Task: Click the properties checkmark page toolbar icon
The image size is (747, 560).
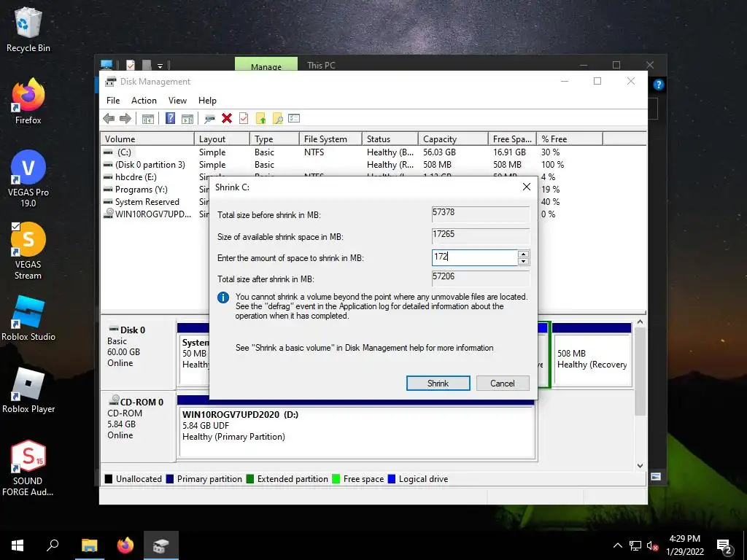Action: click(244, 118)
